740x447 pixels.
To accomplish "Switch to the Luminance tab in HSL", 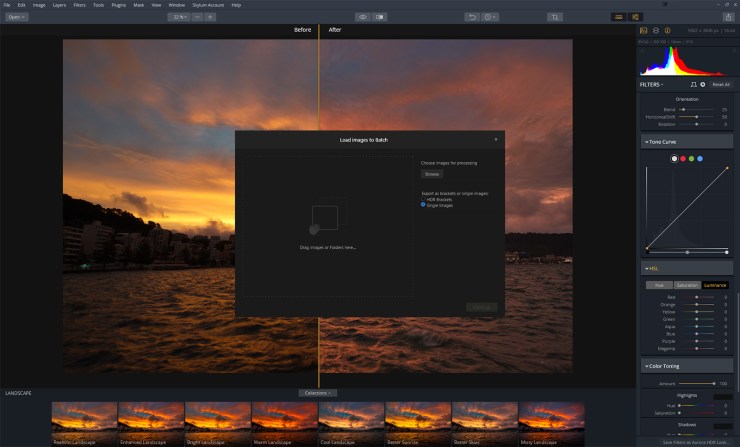I will pos(715,285).
